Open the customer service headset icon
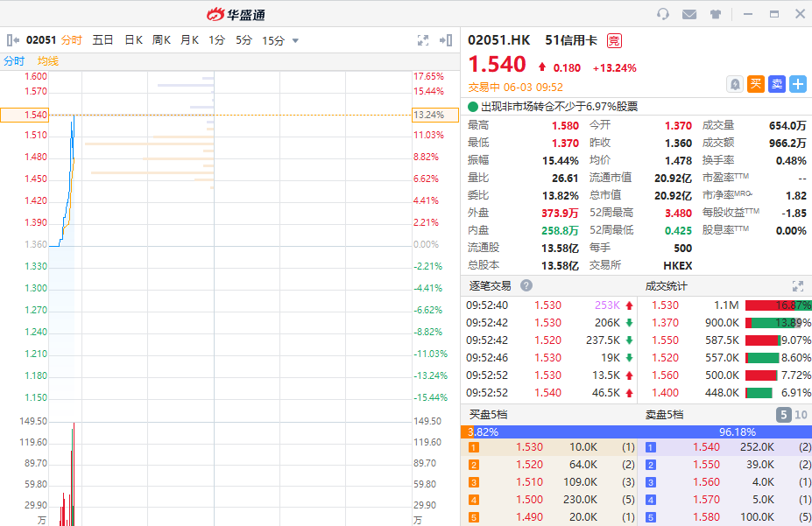 [663, 14]
